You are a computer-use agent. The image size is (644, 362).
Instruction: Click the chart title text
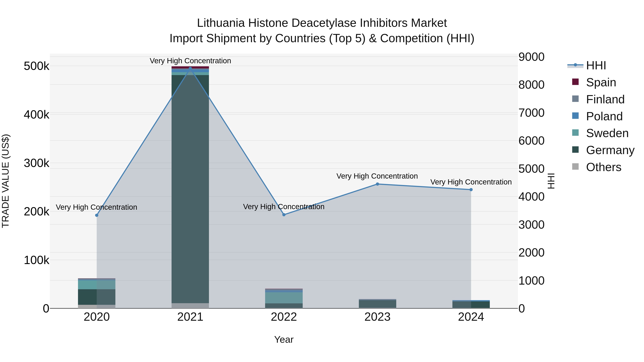(x=322, y=30)
